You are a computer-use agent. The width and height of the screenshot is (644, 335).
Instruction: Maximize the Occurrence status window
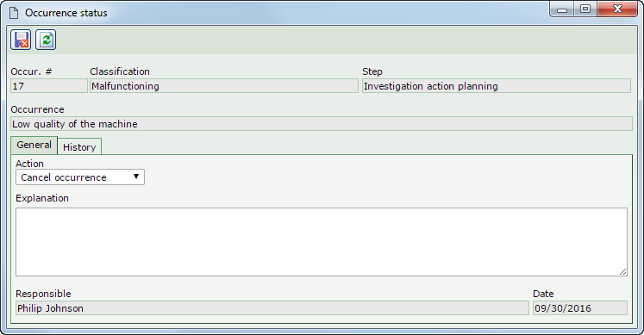pyautogui.click(x=585, y=9)
